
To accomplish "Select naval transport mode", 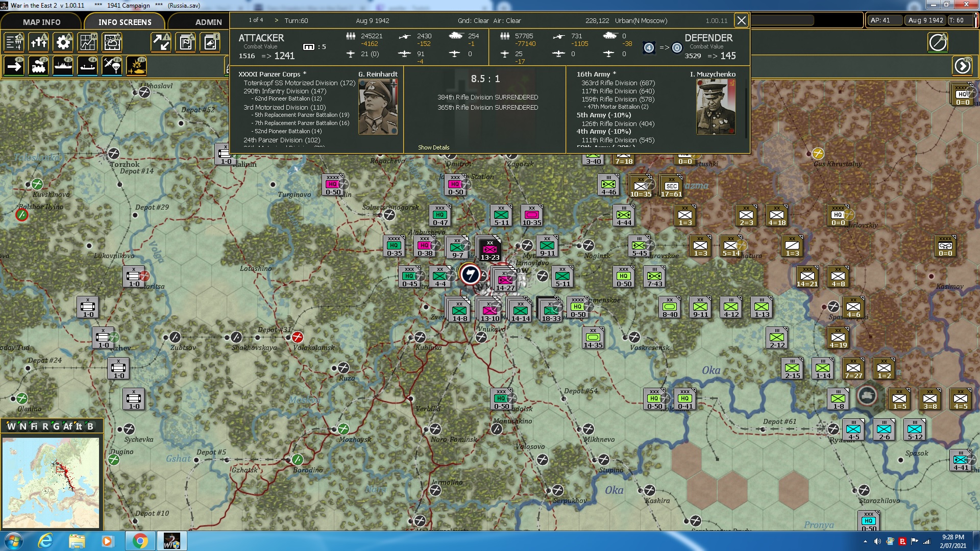I will coord(63,66).
